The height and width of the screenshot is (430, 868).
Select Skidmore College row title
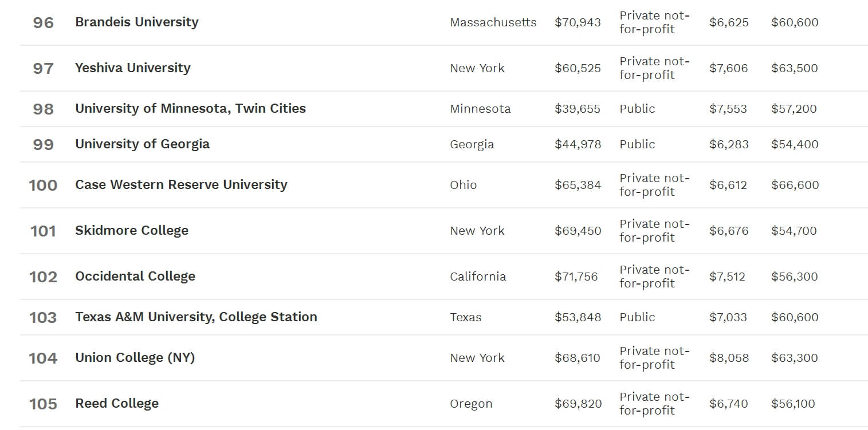pos(132,231)
